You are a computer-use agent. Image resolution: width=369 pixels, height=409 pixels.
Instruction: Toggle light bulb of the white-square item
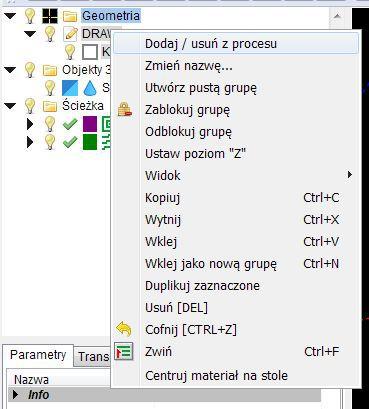pyautogui.click(x=70, y=52)
